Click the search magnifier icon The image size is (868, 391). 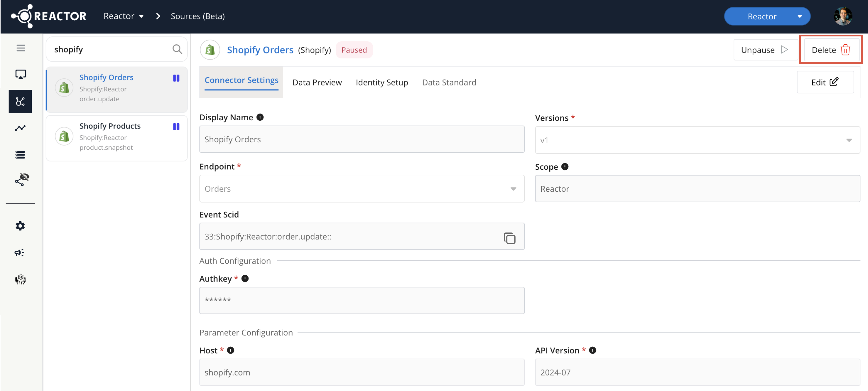coord(177,49)
